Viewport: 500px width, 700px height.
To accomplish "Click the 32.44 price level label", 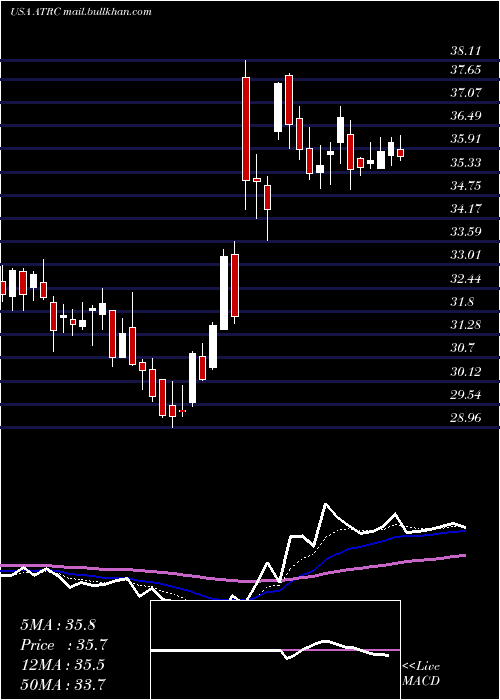I will [x=466, y=279].
